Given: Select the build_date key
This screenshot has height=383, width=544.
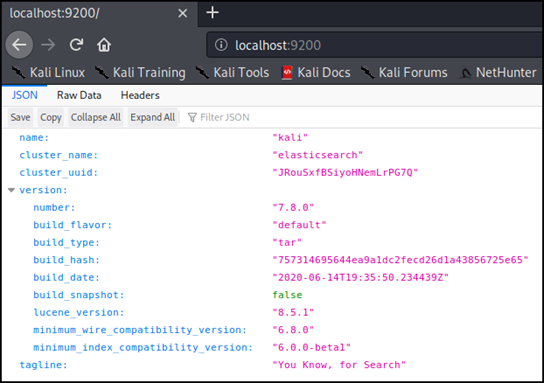Looking at the screenshot, I should pyautogui.click(x=66, y=278).
